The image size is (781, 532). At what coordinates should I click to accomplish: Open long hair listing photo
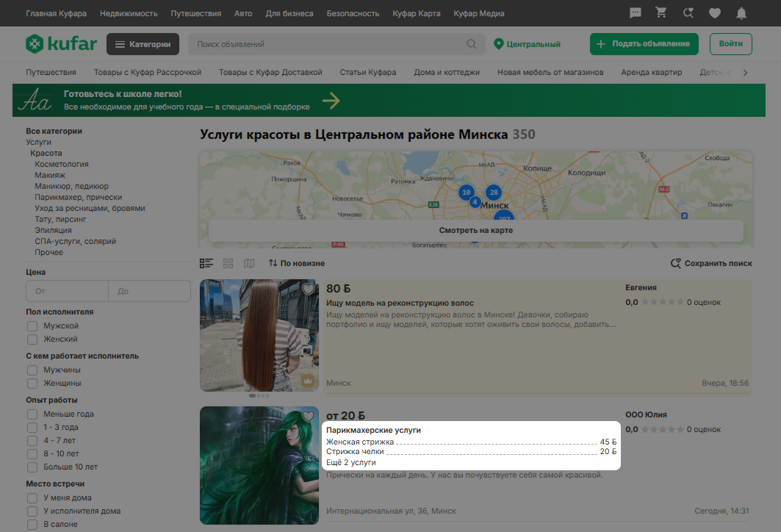click(x=259, y=335)
